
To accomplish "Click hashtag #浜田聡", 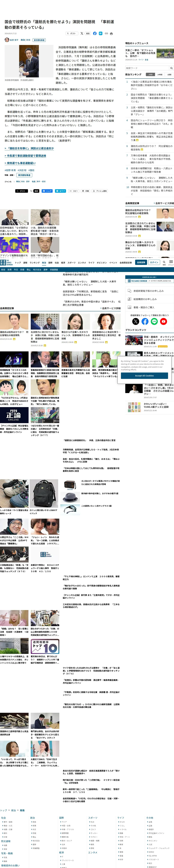I will (x=22, y=170).
